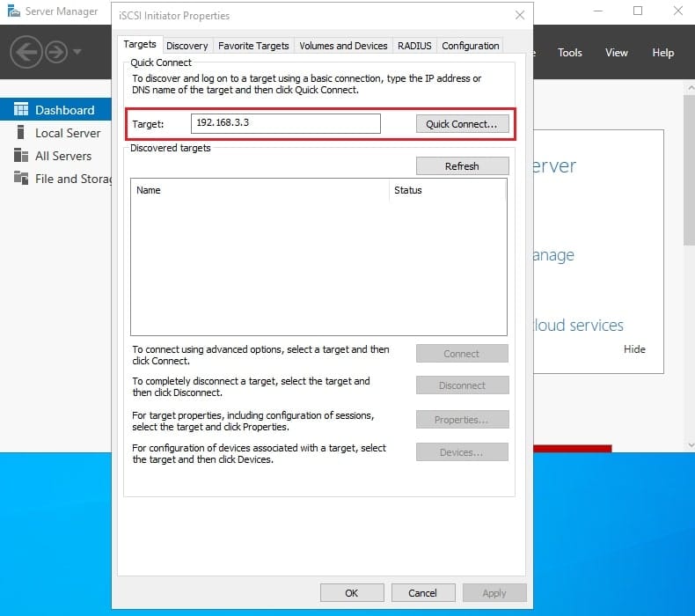
Task: Open the View menu in Server Manager
Action: (617, 53)
